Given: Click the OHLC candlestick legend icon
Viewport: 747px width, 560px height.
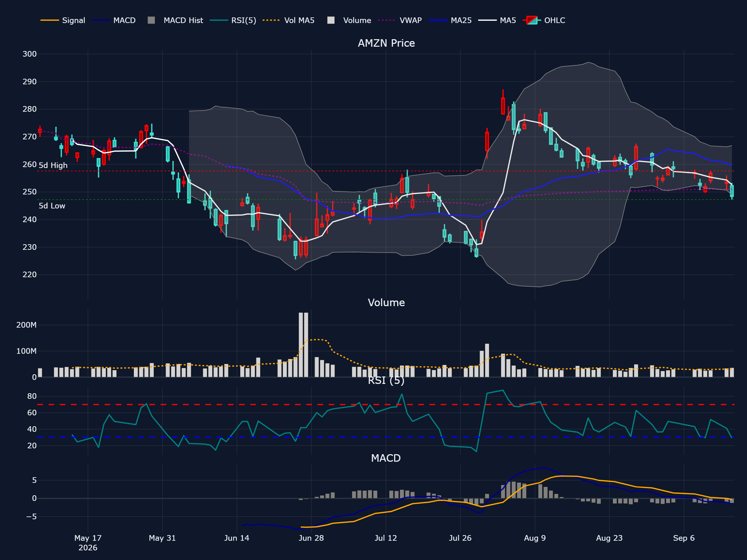Looking at the screenshot, I should coord(532,20).
